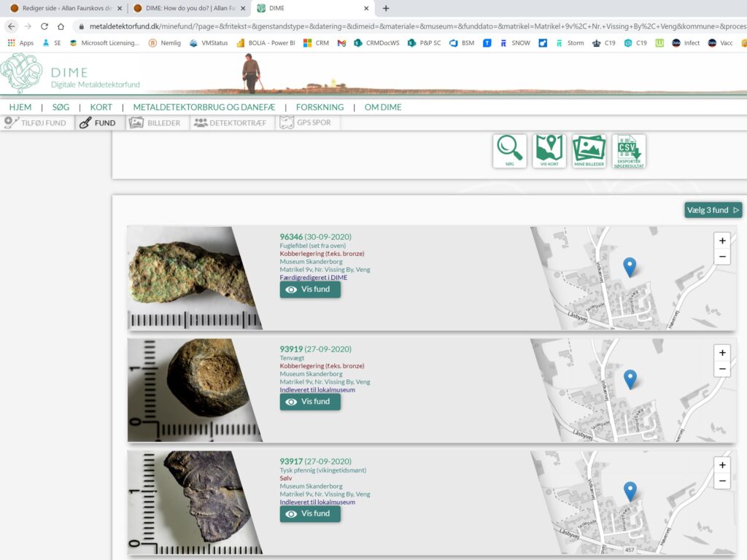The width and height of the screenshot is (747, 560).
Task: Click Vis fund for Tenvægt 93919
Action: (x=310, y=402)
